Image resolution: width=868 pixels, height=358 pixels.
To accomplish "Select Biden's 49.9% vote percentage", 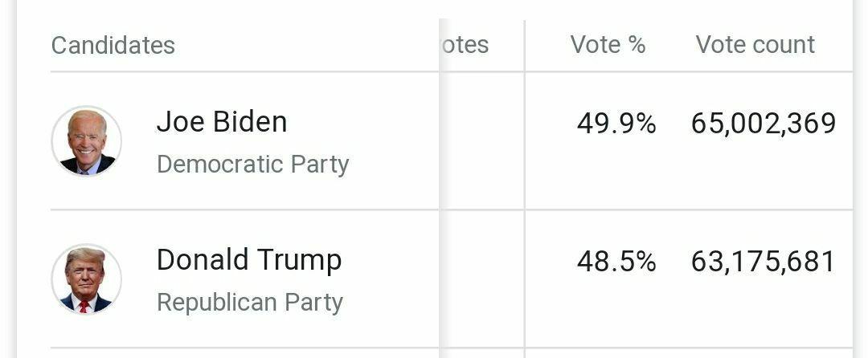I will [x=616, y=124].
